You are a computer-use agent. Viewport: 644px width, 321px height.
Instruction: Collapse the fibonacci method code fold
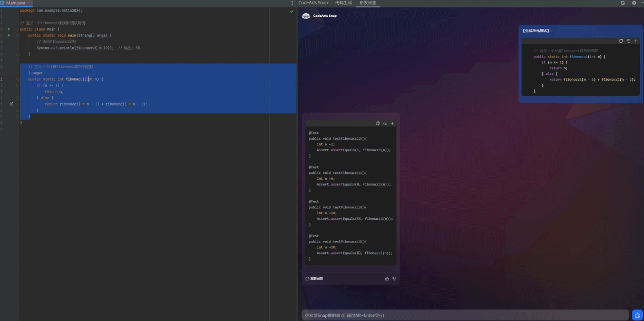18,79
